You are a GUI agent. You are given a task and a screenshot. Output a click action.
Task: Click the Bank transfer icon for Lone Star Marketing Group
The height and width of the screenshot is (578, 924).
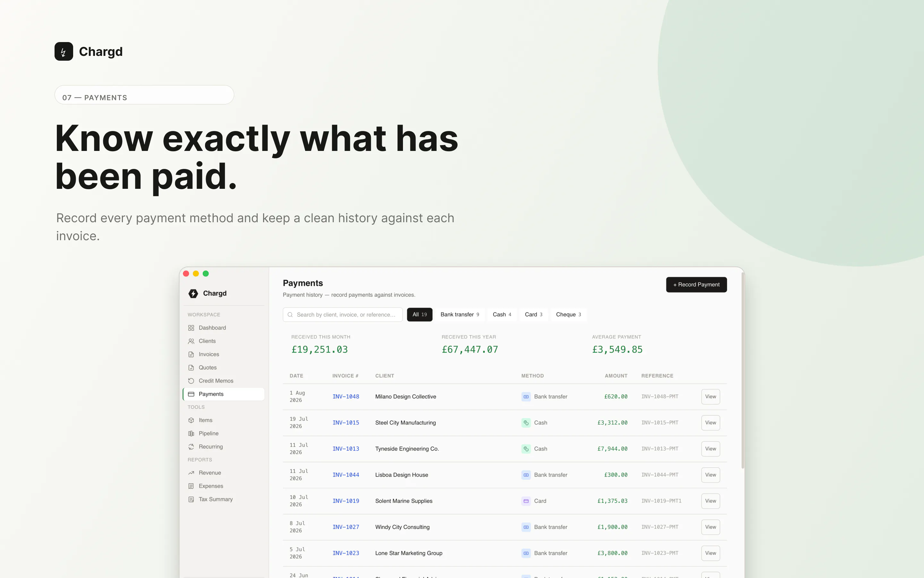tap(526, 553)
